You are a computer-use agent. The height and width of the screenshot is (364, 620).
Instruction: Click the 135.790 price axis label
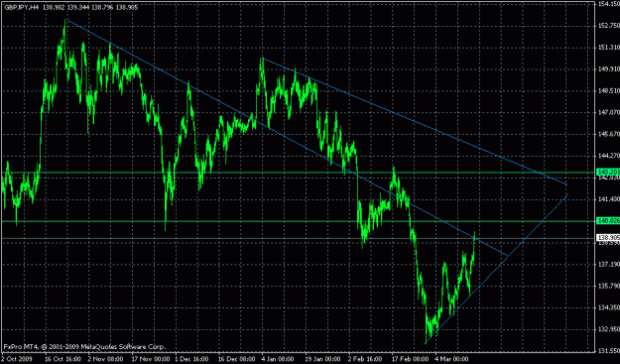608,286
